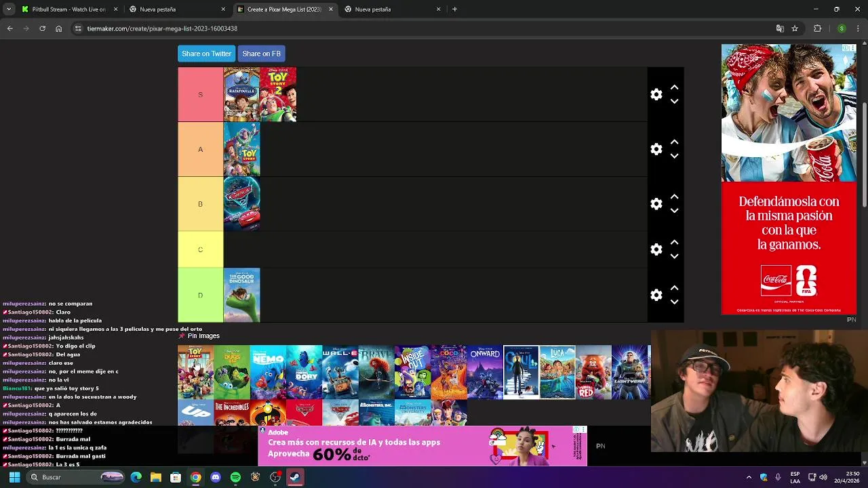Pick the Inside Out poster

[x=412, y=373]
